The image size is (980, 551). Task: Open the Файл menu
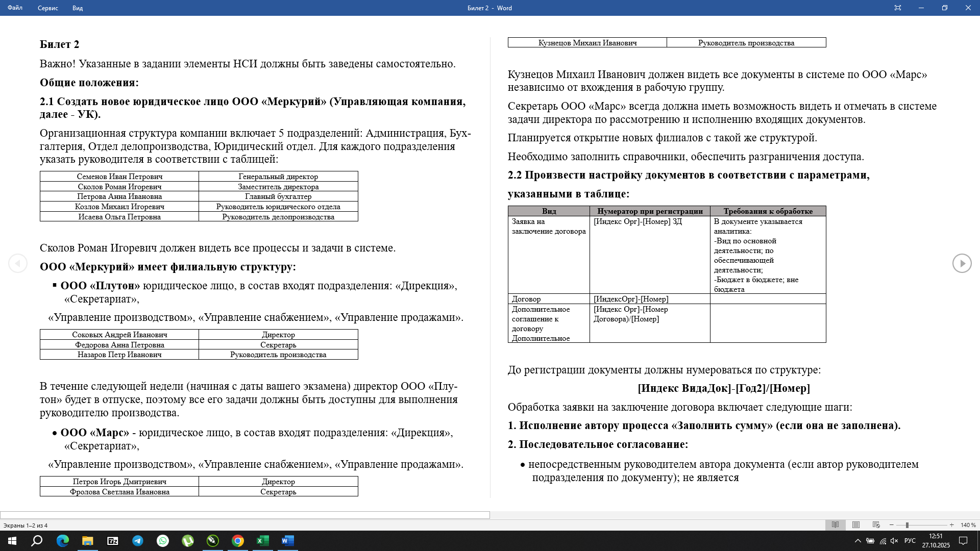click(x=14, y=8)
